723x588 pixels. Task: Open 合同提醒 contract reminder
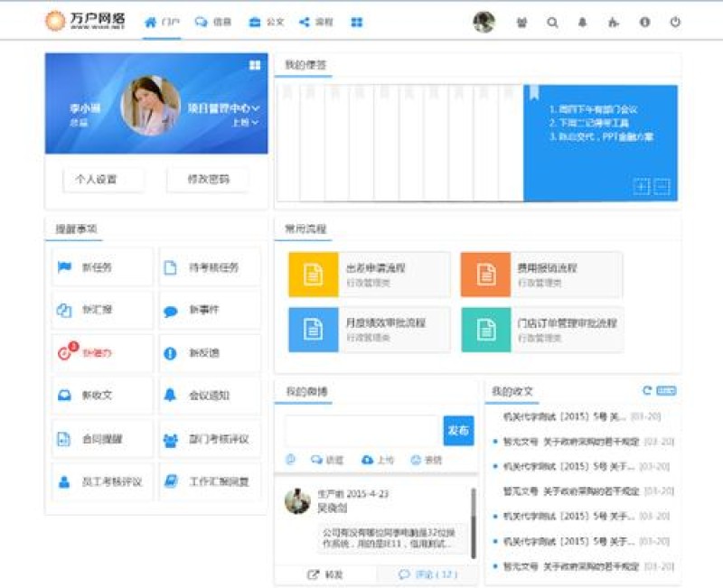(102, 439)
